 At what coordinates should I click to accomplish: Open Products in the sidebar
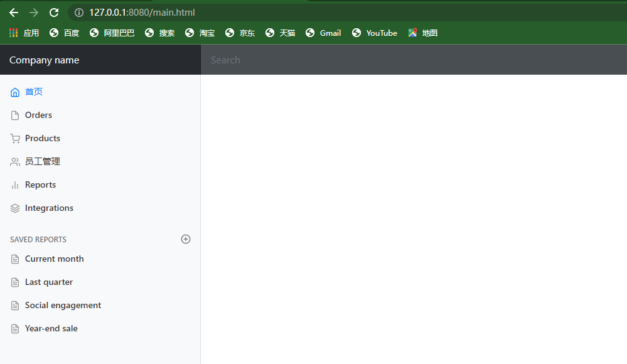click(x=43, y=138)
